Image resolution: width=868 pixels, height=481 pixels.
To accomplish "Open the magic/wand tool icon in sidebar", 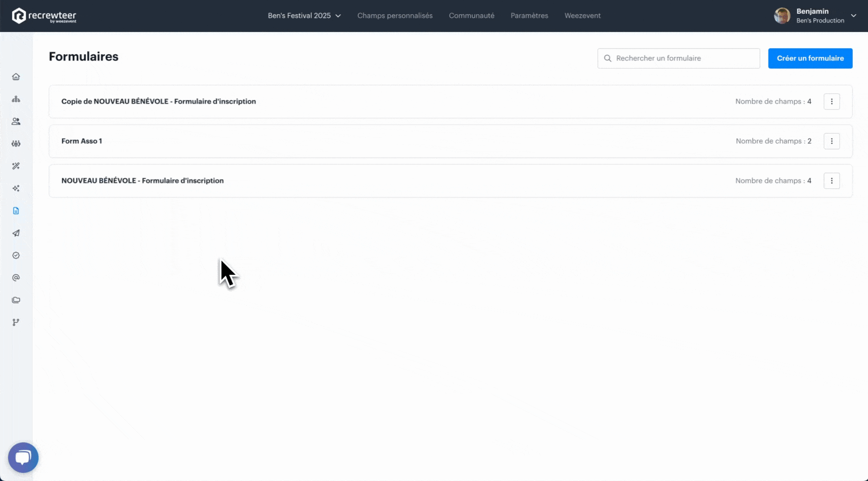I will click(16, 166).
